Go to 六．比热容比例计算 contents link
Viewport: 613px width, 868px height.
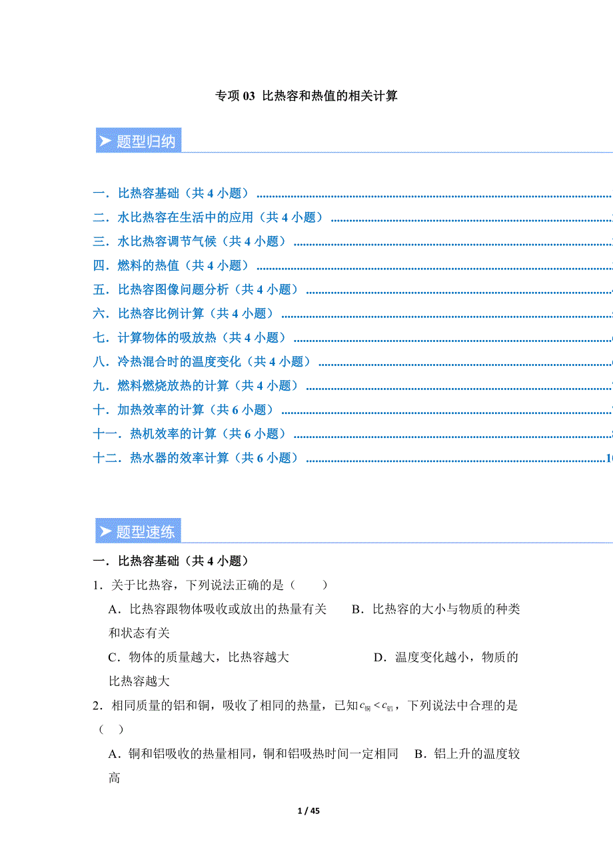pos(186,313)
